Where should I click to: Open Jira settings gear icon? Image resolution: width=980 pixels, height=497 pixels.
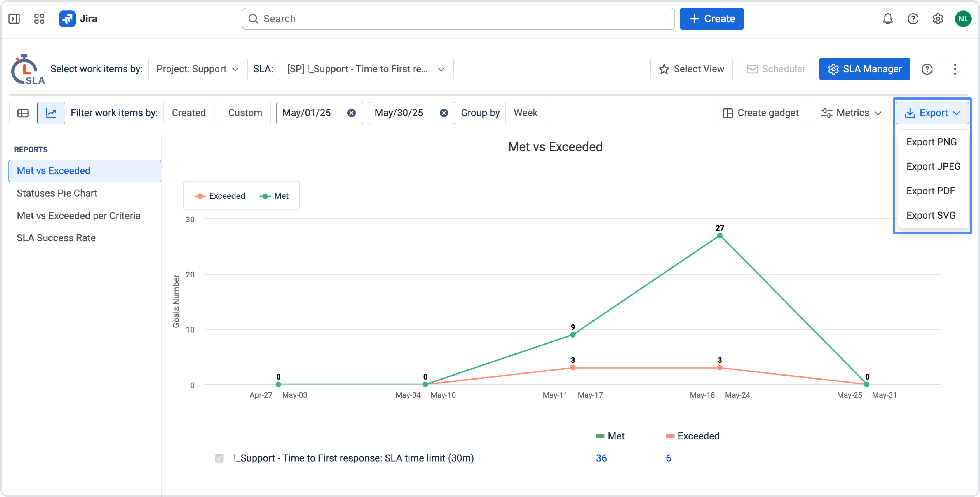(x=938, y=19)
